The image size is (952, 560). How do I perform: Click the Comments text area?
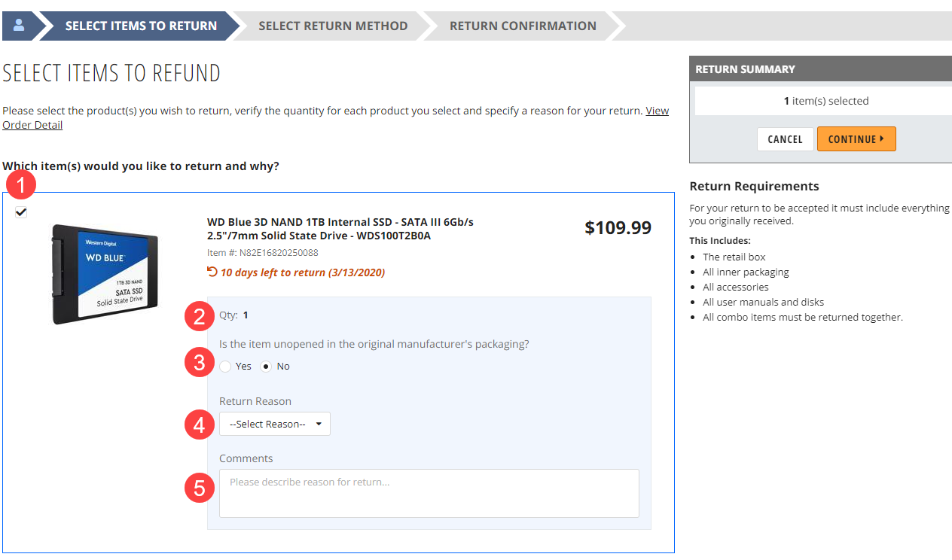(429, 493)
